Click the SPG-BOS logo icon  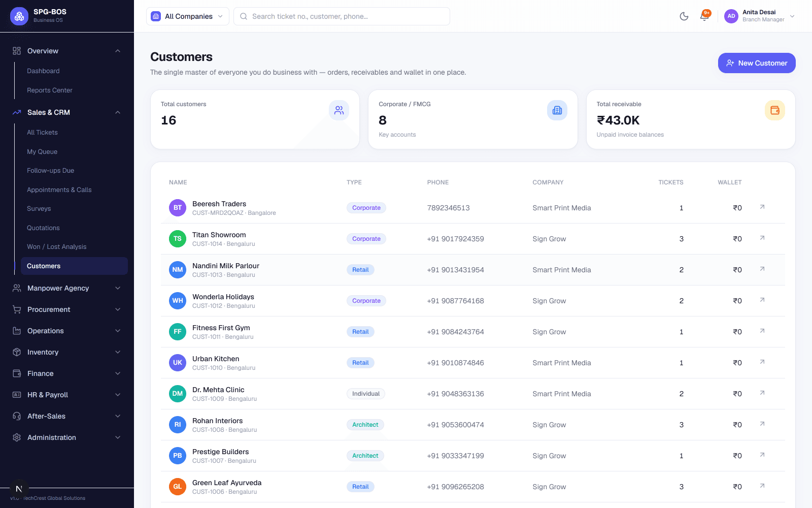pyautogui.click(x=19, y=16)
